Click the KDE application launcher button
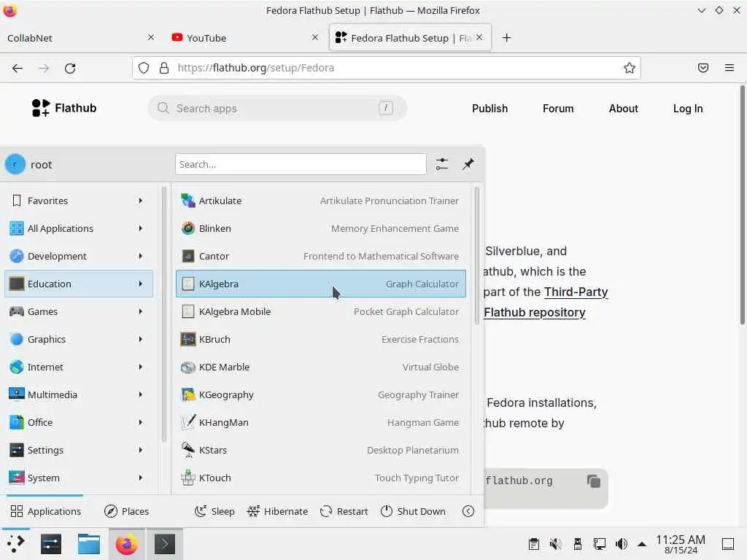 (15, 544)
